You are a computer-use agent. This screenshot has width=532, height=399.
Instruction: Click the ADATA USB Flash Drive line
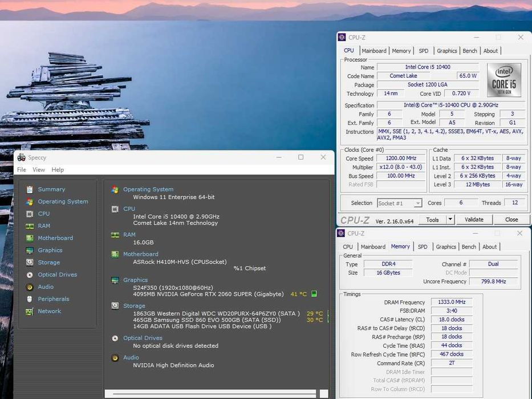coord(202,327)
